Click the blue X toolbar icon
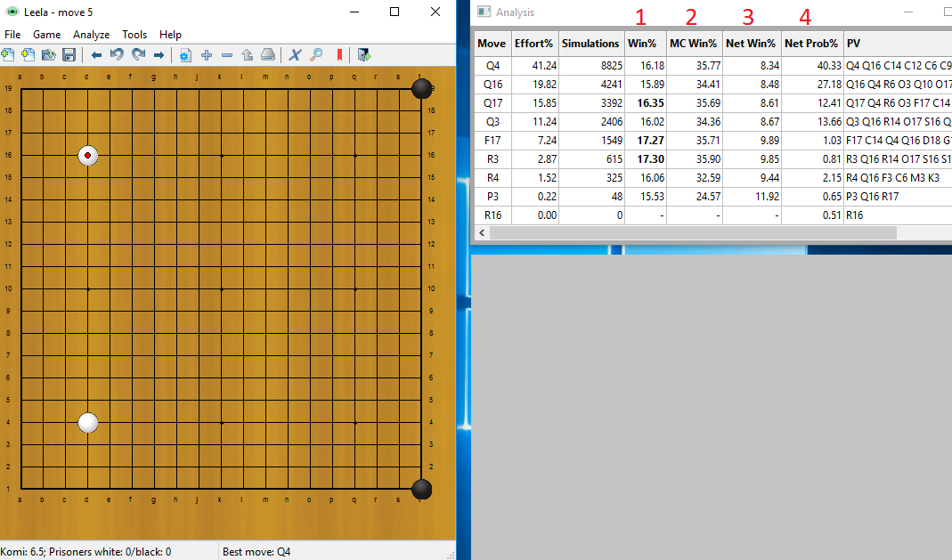This screenshot has width=952, height=560. point(296,55)
